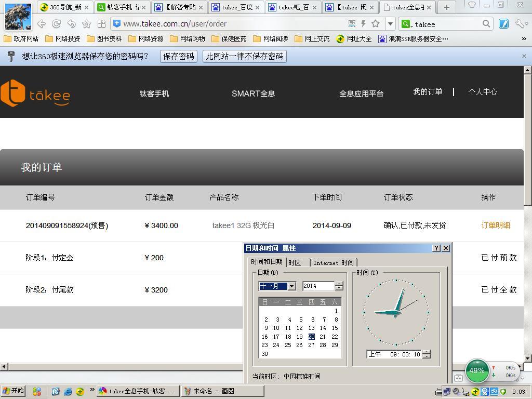Click the QR code icon in address bar
The width and height of the screenshot is (532, 399).
[x=352, y=24]
